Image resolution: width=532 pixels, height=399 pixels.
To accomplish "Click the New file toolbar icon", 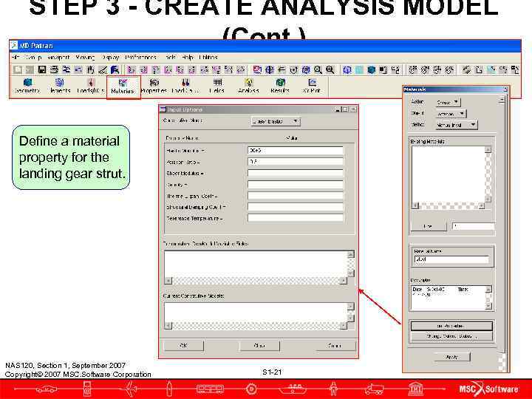I will (x=18, y=70).
